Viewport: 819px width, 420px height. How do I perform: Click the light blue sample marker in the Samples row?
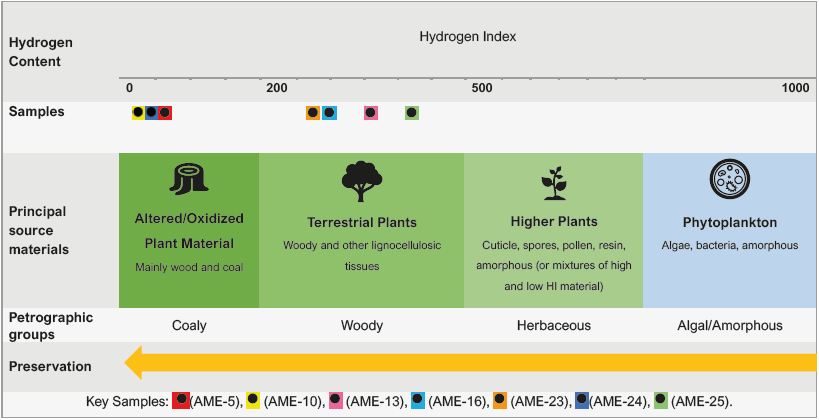(x=329, y=113)
